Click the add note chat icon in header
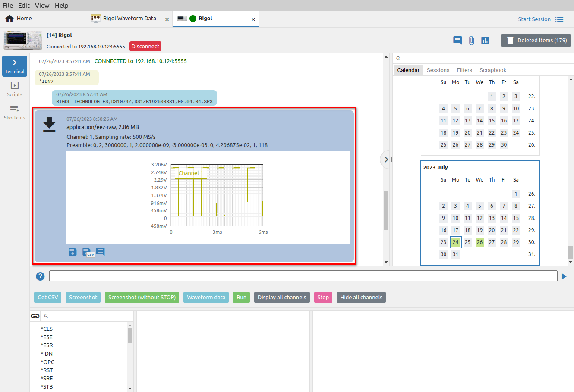The height and width of the screenshot is (392, 574). click(457, 40)
